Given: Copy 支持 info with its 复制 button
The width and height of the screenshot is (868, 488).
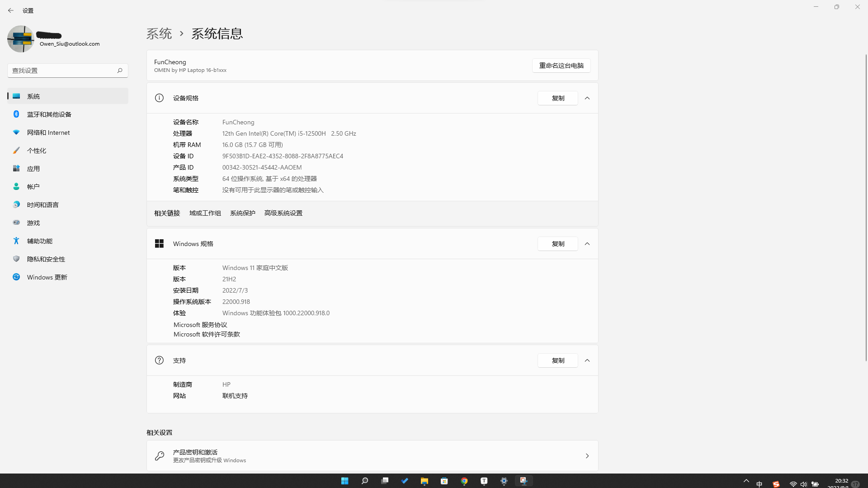Looking at the screenshot, I should click(x=558, y=360).
